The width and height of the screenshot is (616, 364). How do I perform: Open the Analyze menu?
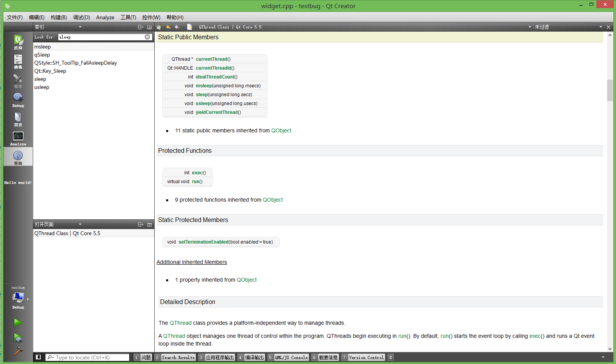[105, 17]
